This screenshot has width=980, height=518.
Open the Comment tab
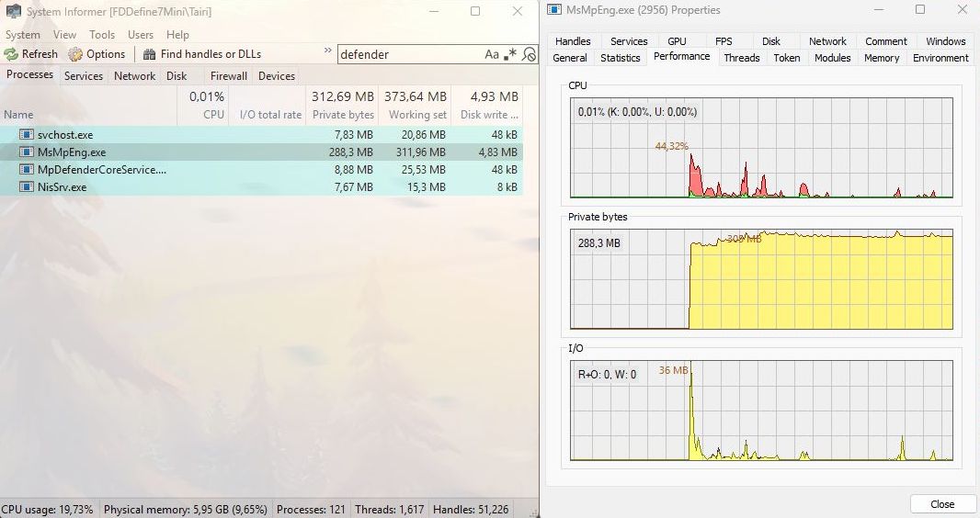click(885, 41)
